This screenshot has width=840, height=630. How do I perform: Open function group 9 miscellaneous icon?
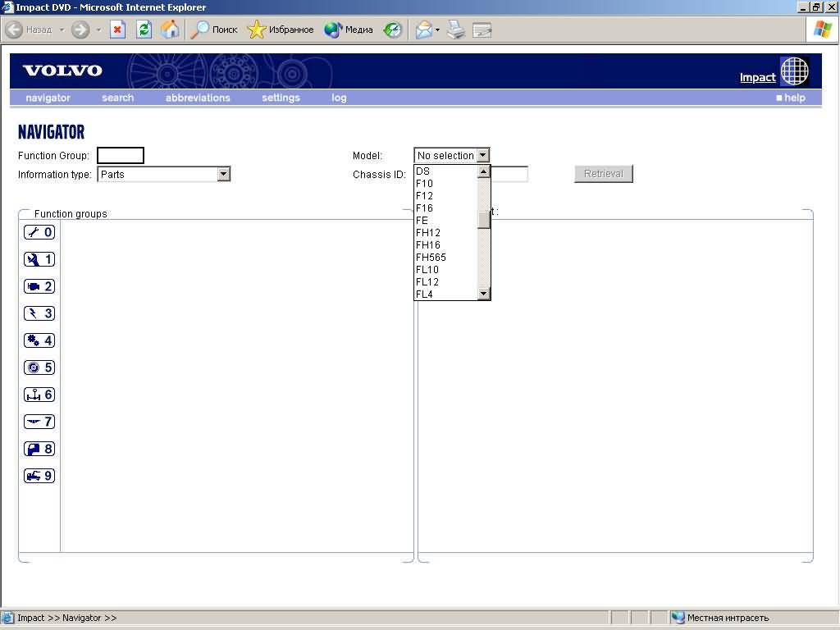(x=39, y=476)
